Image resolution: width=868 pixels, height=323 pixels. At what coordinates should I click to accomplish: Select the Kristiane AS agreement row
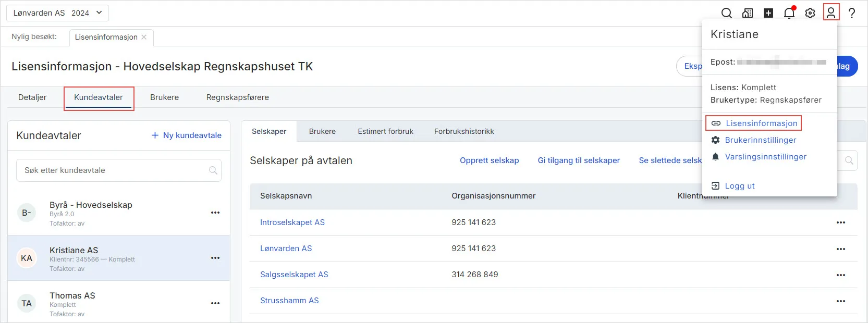pos(119,258)
